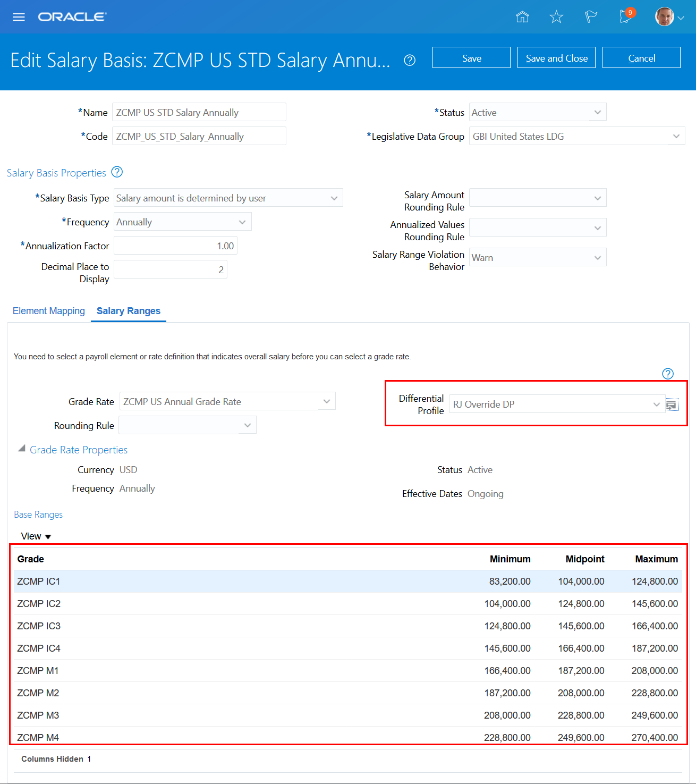This screenshot has width=696, height=784.
Task: Click the 83,200.00 minimum value
Action: pos(510,581)
